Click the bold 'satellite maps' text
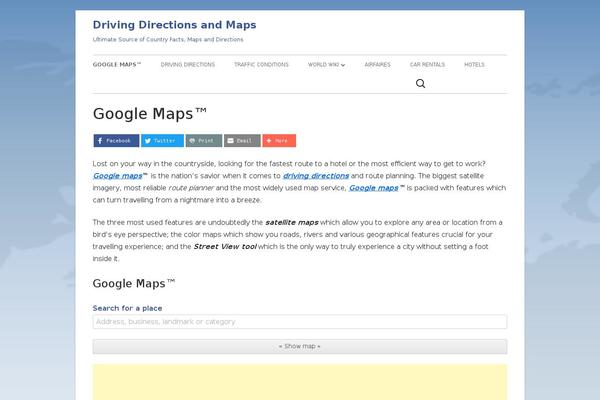 pos(292,222)
